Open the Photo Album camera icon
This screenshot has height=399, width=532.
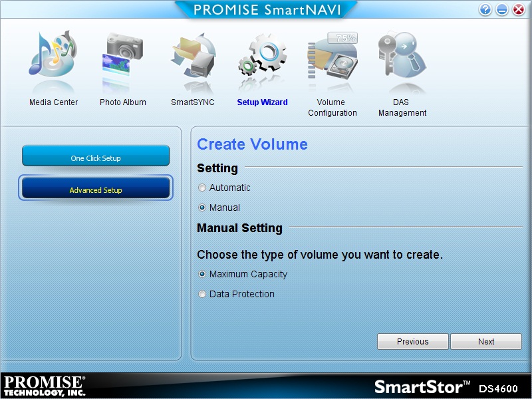pos(122,55)
